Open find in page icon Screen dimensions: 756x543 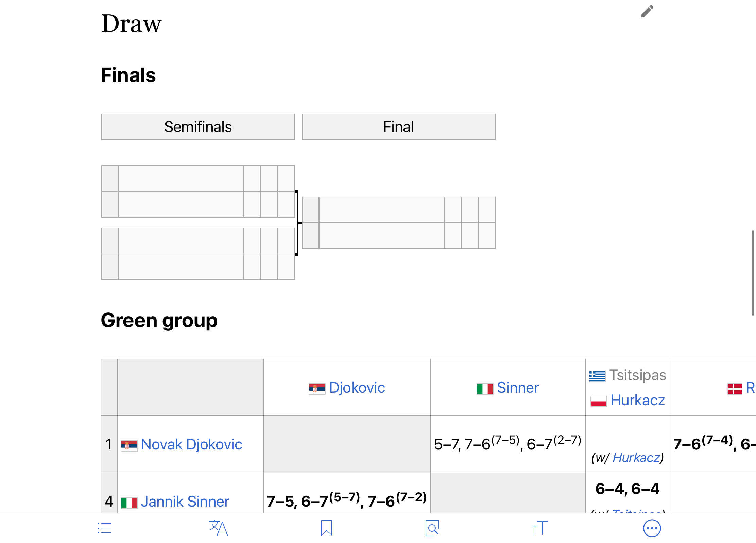432,528
